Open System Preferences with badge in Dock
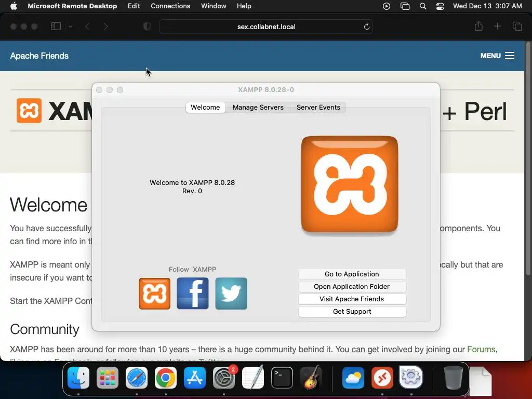Image resolution: width=532 pixels, height=399 pixels. coord(224,378)
